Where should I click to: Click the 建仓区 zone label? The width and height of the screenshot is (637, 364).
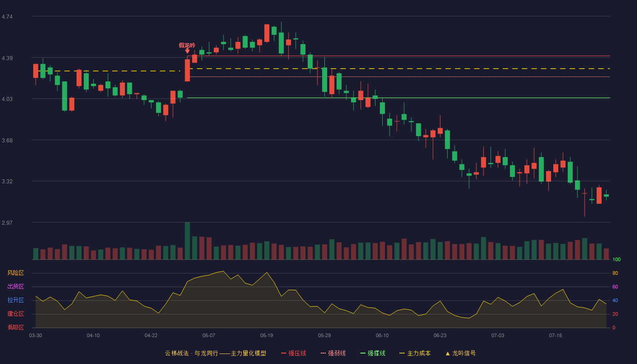pos(15,314)
